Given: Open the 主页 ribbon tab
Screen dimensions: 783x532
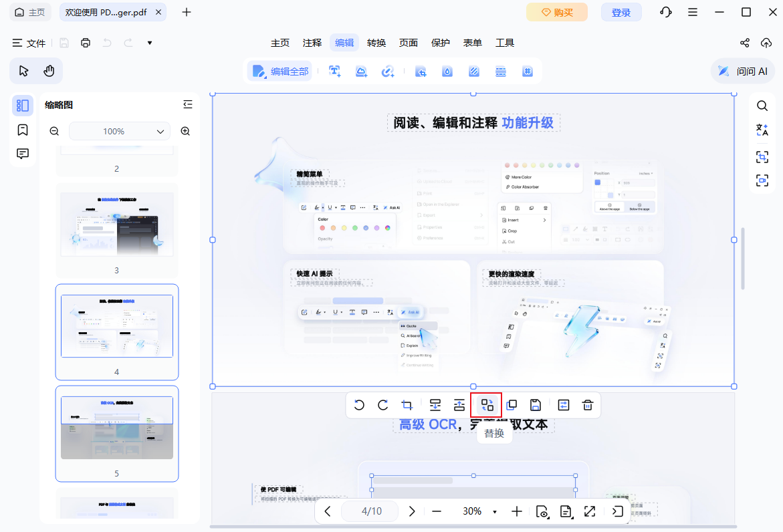Looking at the screenshot, I should 280,43.
